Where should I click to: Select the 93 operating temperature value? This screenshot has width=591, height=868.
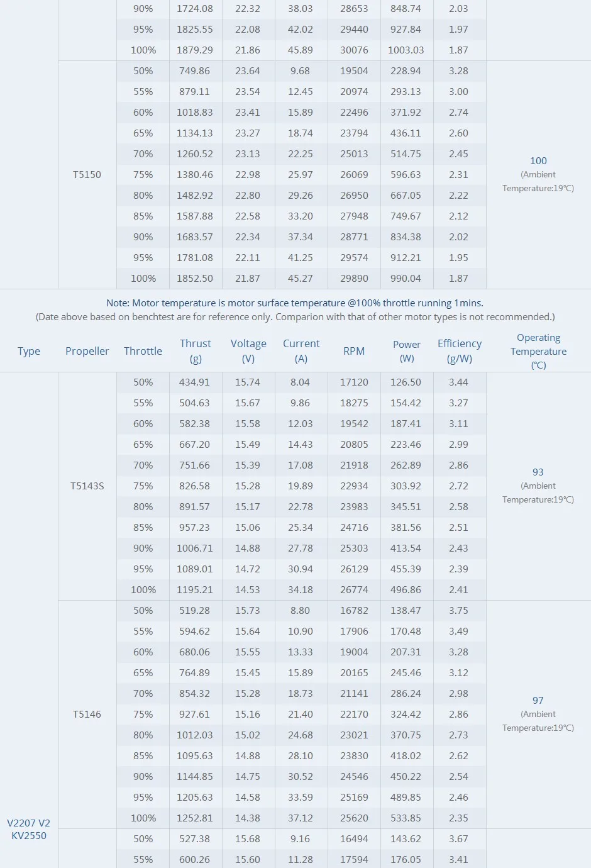coord(538,472)
